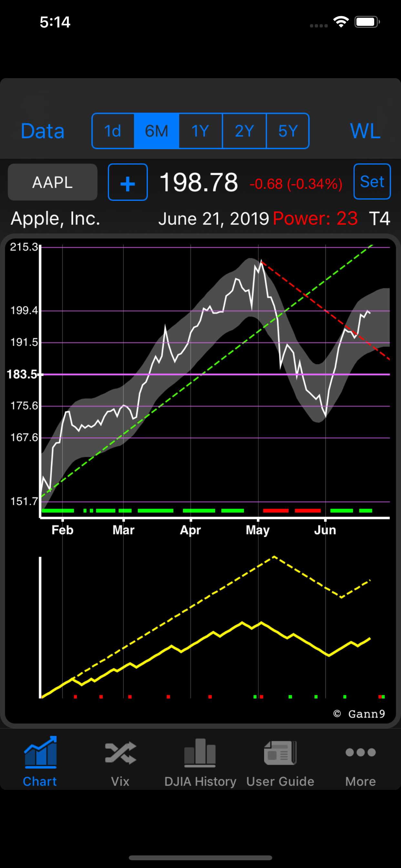Tap the T4 label
The image size is (401, 868).
379,219
